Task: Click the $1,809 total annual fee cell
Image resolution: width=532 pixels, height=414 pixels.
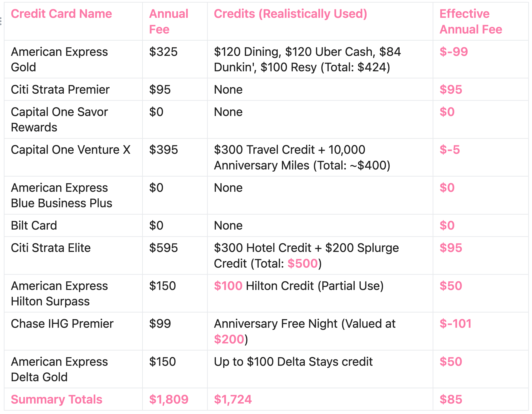Action: [x=169, y=400]
